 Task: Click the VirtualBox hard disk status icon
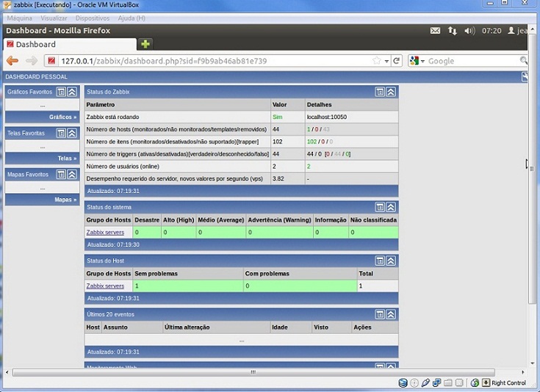(403, 382)
